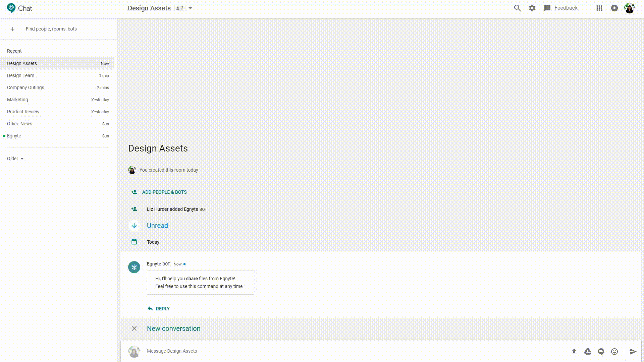Add a Hangouts Meet video meeting
The image size is (644, 362).
tap(601, 351)
